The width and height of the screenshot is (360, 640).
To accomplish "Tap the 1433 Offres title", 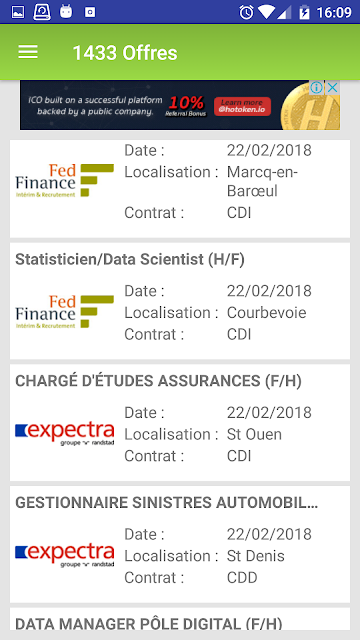I will coord(125,53).
